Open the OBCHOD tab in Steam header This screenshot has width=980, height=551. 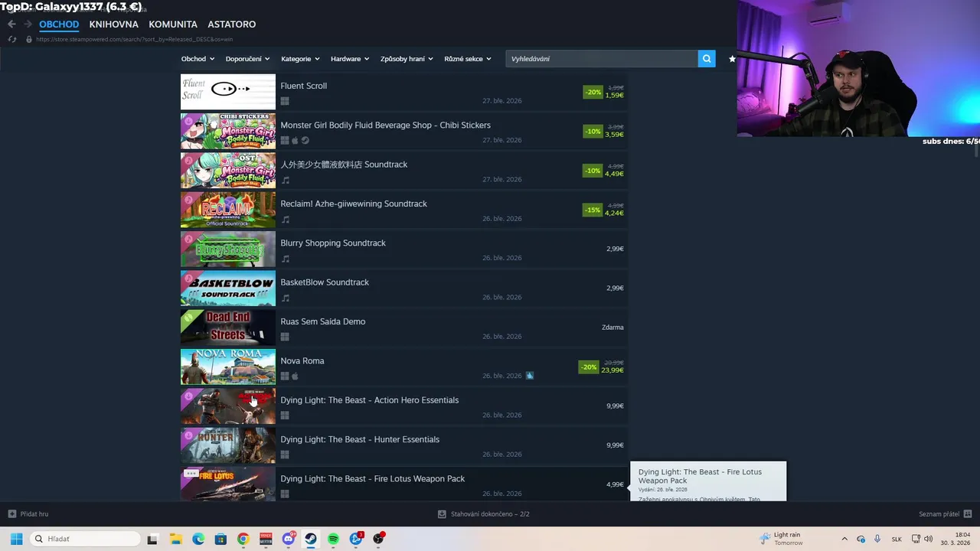click(59, 24)
